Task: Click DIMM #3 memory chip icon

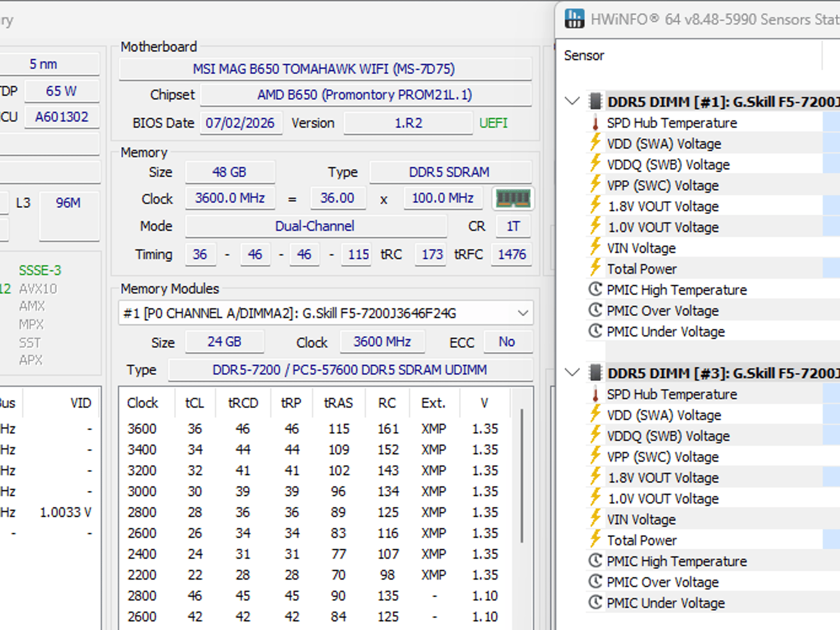Action: [x=595, y=373]
